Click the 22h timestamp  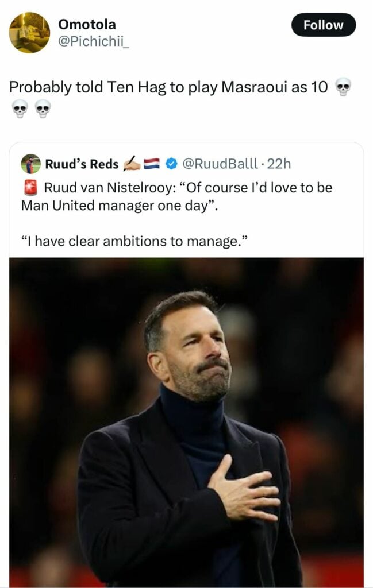(x=279, y=164)
